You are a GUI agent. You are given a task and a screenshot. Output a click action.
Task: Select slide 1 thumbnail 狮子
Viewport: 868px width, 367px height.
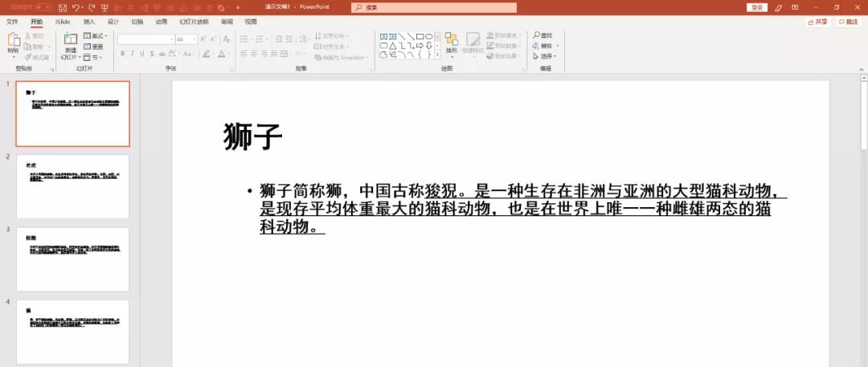[72, 113]
